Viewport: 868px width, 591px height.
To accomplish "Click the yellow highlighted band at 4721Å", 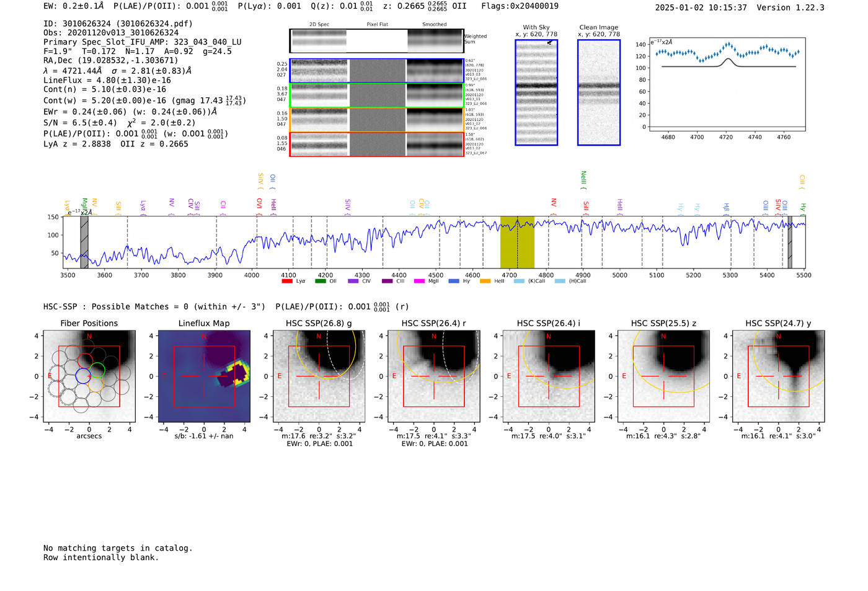I will [x=517, y=242].
